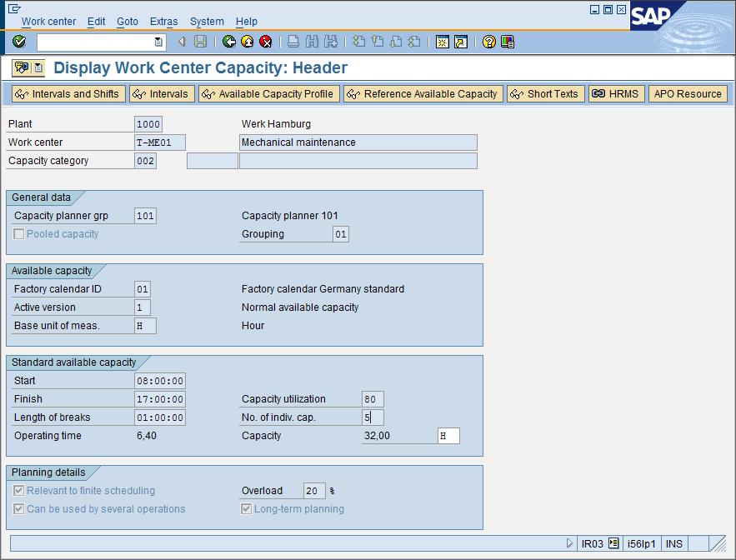Click the Capacity unit field showing H
736x560 pixels.
coord(448,436)
